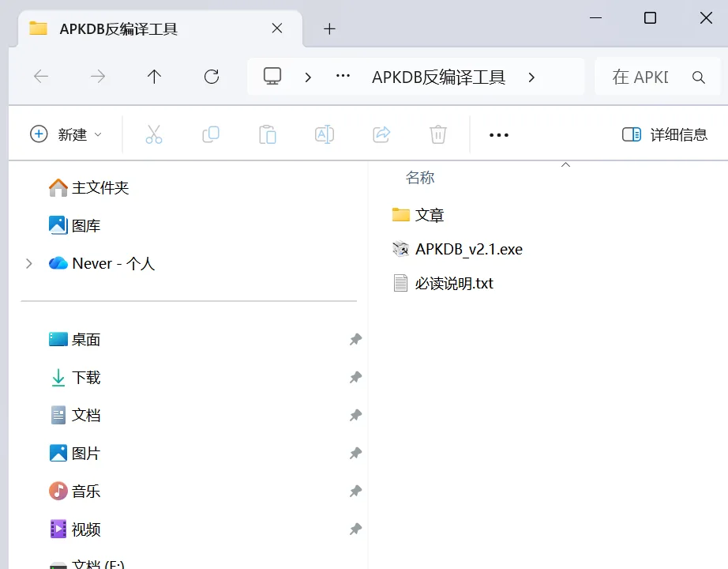The width and height of the screenshot is (728, 569).
Task: Click the Copy icon in toolbar
Action: point(211,134)
